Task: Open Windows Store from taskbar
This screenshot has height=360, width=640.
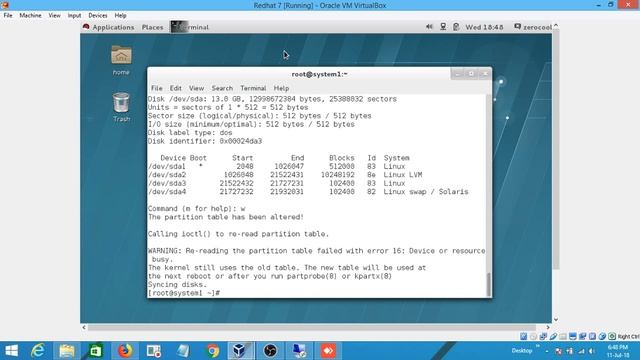Action: 96,351
